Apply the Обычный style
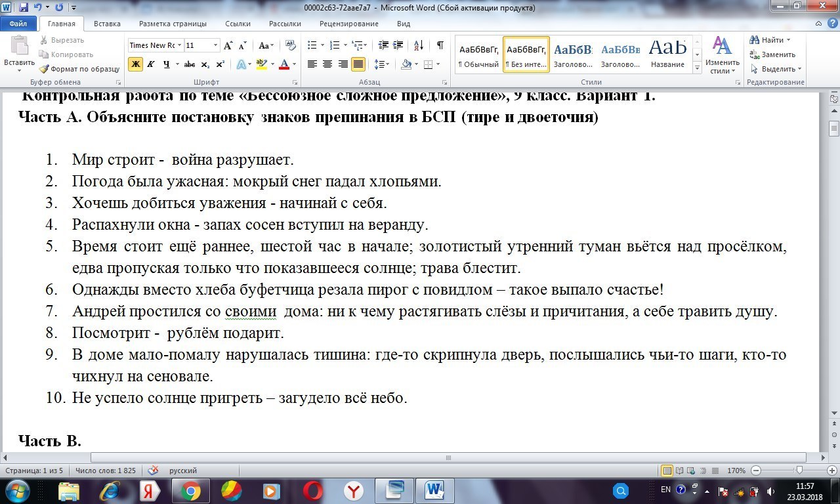 pyautogui.click(x=478, y=54)
